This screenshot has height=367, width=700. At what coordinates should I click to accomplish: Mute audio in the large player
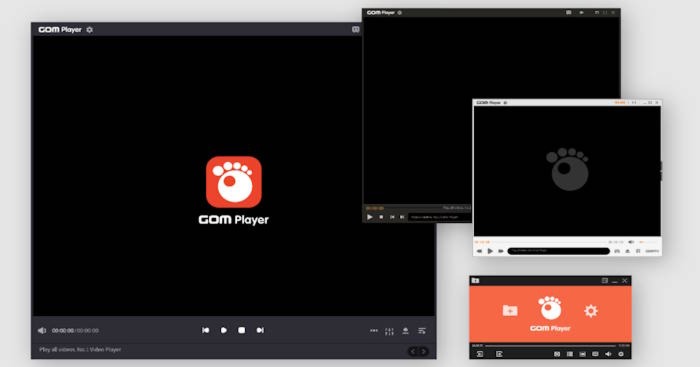click(42, 330)
